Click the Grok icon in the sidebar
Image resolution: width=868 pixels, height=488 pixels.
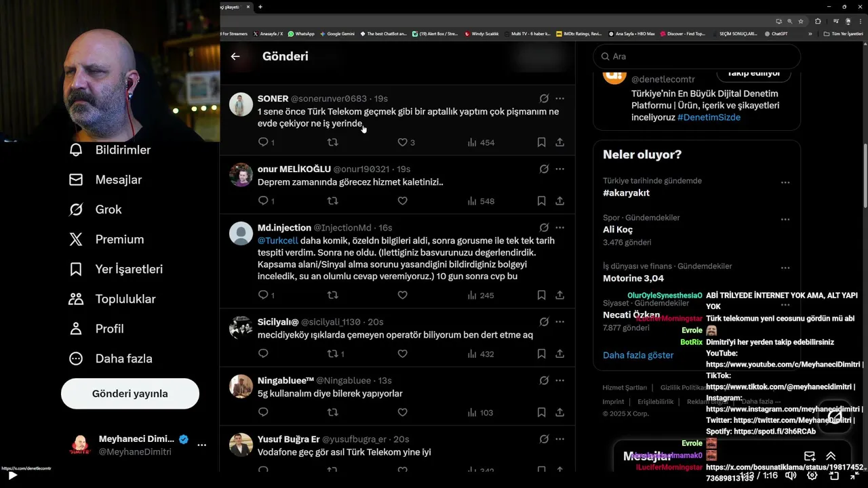click(76, 209)
